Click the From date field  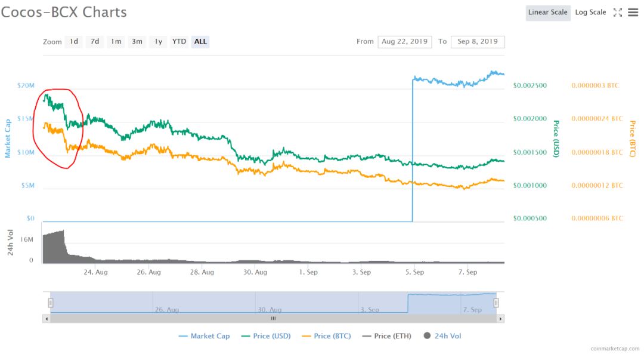(404, 42)
